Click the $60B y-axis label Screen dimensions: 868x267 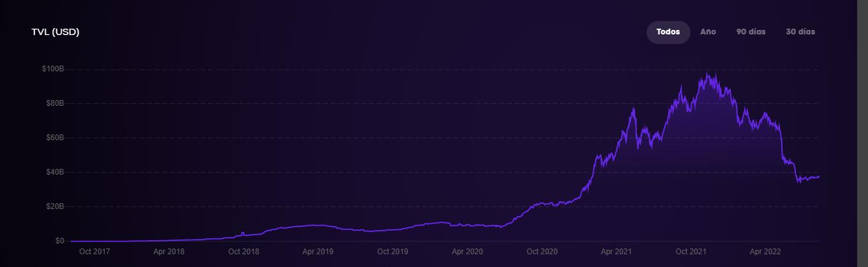coord(54,138)
